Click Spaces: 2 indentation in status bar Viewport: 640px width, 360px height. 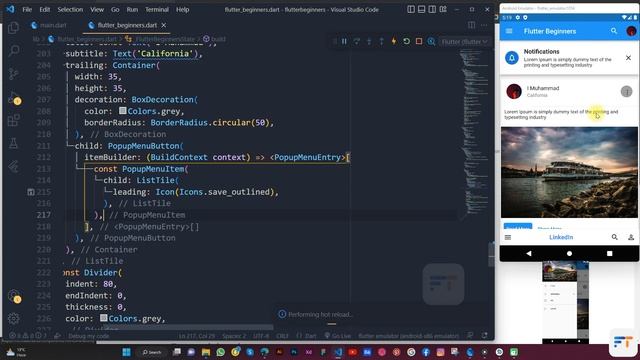234,336
